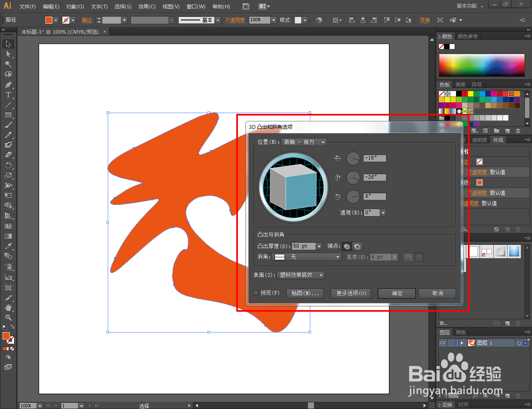
Task: Click the Layer 1 target circle
Action: [519, 343]
